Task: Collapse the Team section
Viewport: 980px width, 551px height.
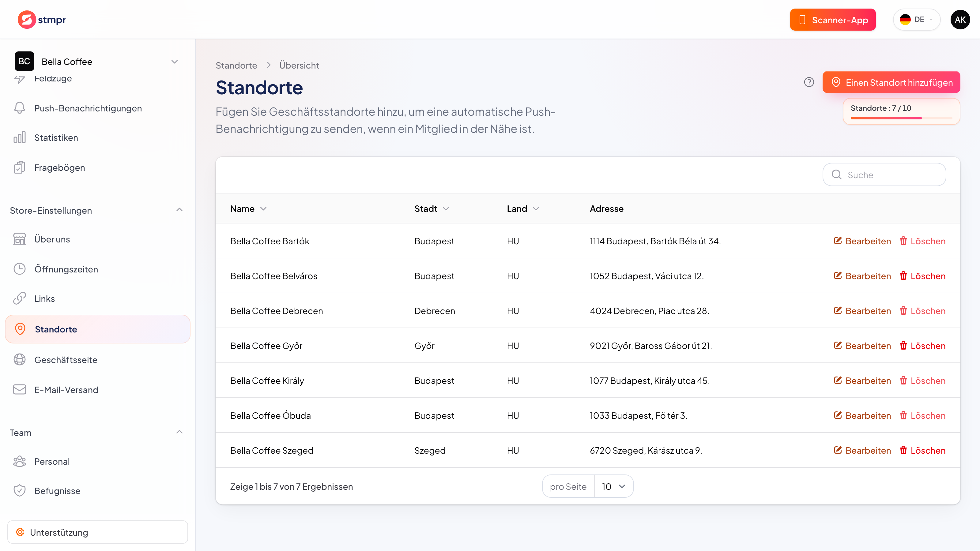Action: coord(179,432)
